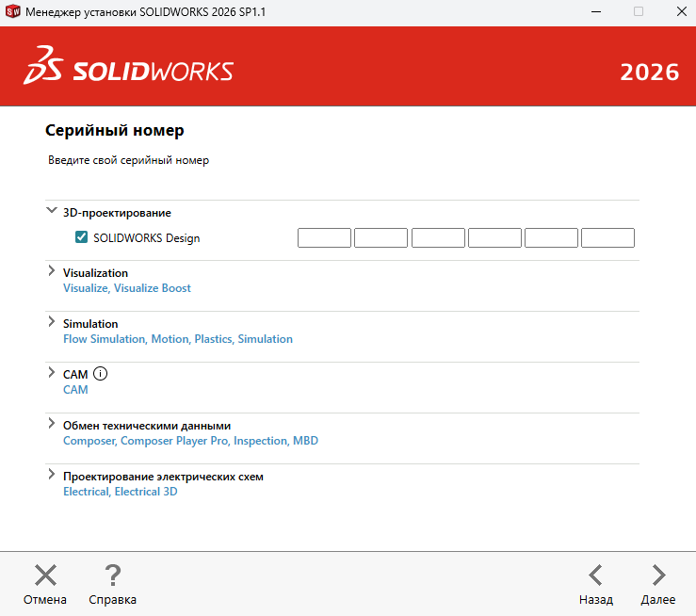This screenshot has width=696, height=616.
Task: Expand the Visualization section
Action: (x=52, y=272)
